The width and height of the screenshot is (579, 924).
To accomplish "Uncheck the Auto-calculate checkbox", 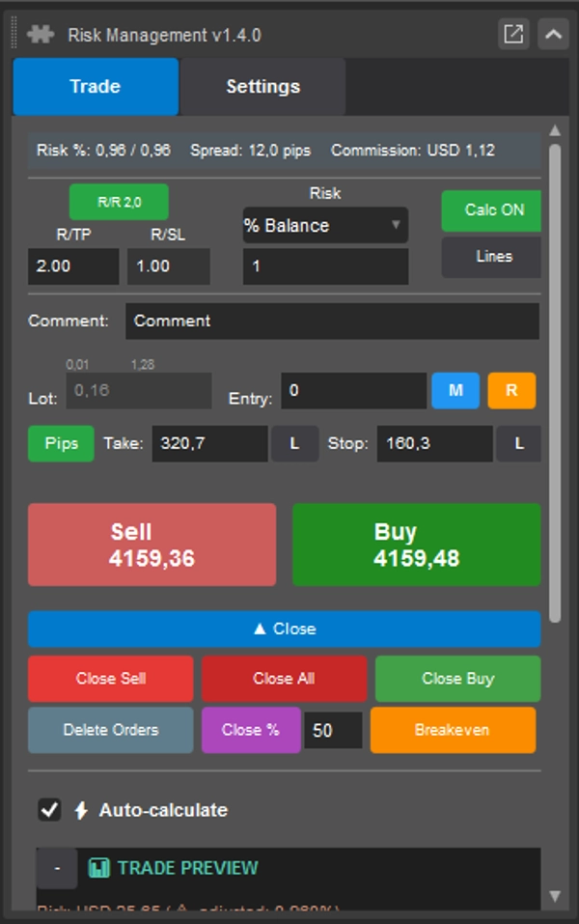I will tap(49, 810).
